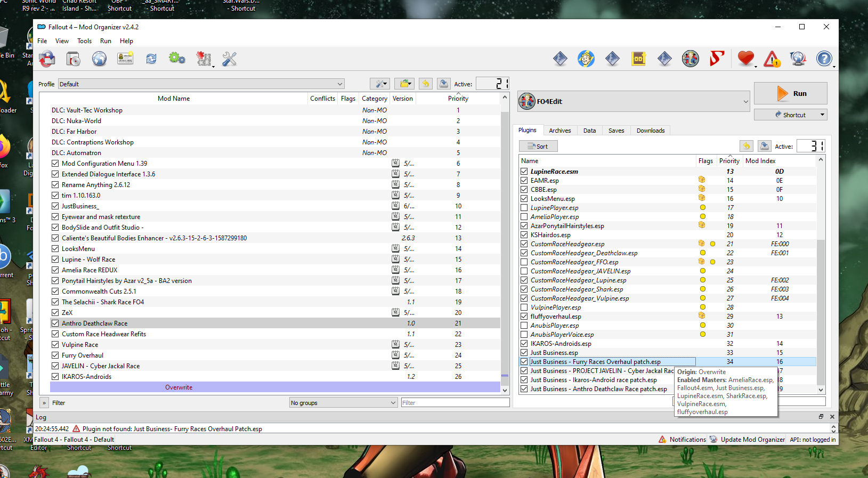Click the red S toolbar shortcut icon
The width and height of the screenshot is (868, 478).
(717, 59)
